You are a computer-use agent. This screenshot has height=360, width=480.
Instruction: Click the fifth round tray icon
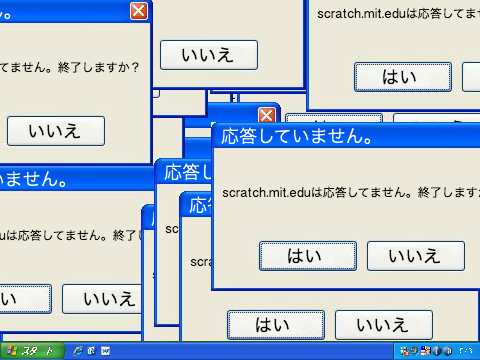[x=448, y=351]
